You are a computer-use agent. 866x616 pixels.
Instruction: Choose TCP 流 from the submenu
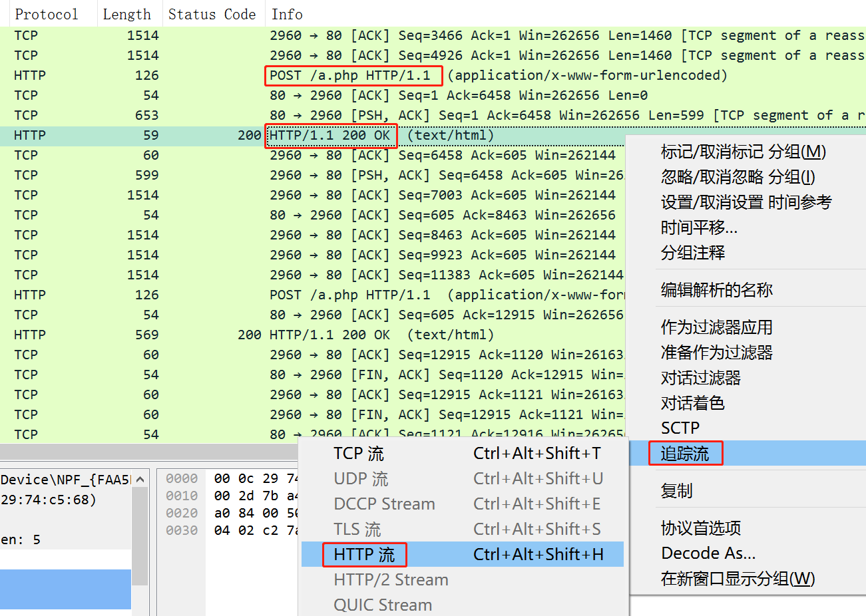coord(358,454)
